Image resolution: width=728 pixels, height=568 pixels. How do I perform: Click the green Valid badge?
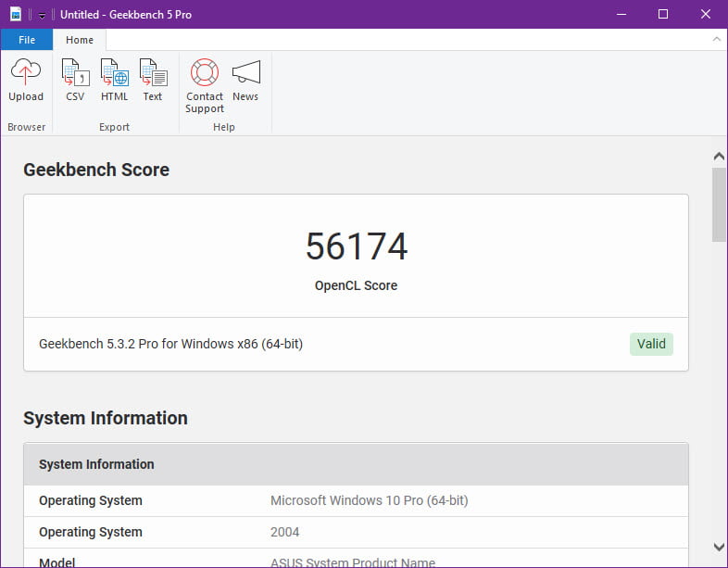pyautogui.click(x=651, y=344)
